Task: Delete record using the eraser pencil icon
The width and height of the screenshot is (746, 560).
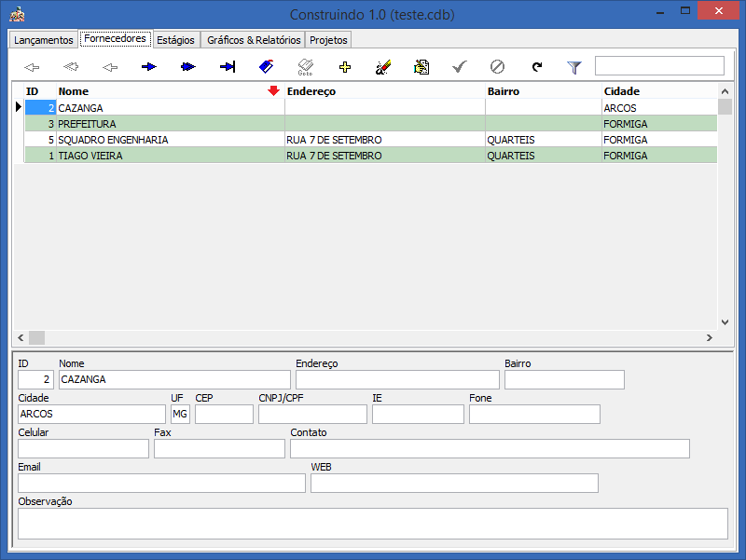Action: tap(383, 67)
